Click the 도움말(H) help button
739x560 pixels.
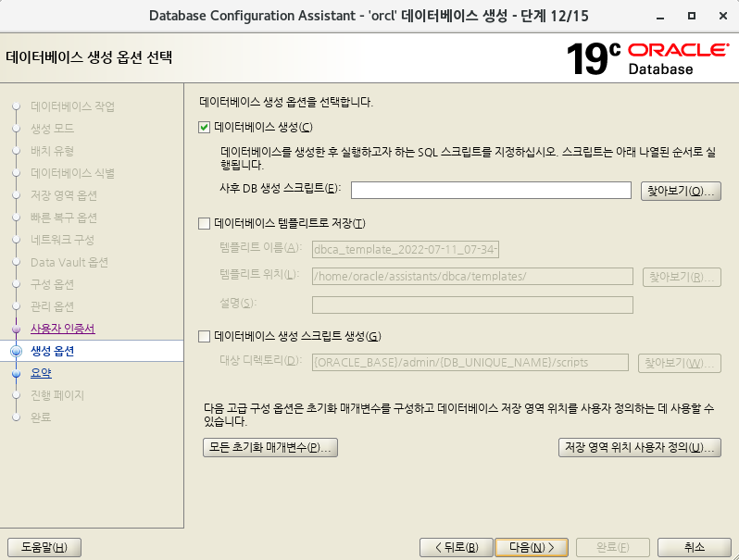click(x=44, y=547)
